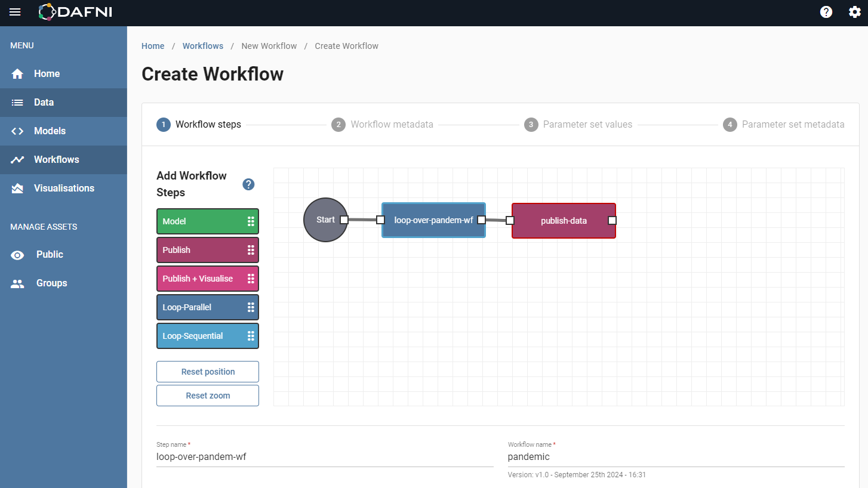Open Workflows from the breadcrumb
The height and width of the screenshot is (488, 868).
202,46
